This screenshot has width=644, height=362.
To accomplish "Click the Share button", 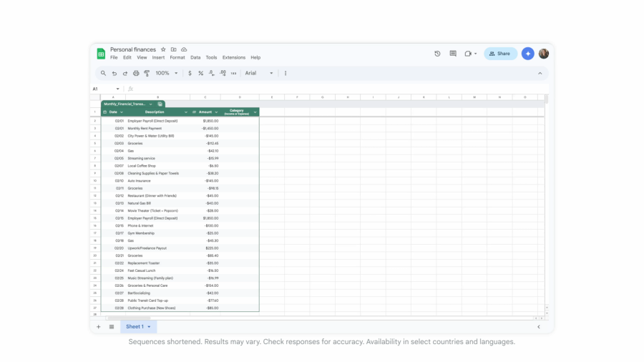I will pyautogui.click(x=500, y=54).
